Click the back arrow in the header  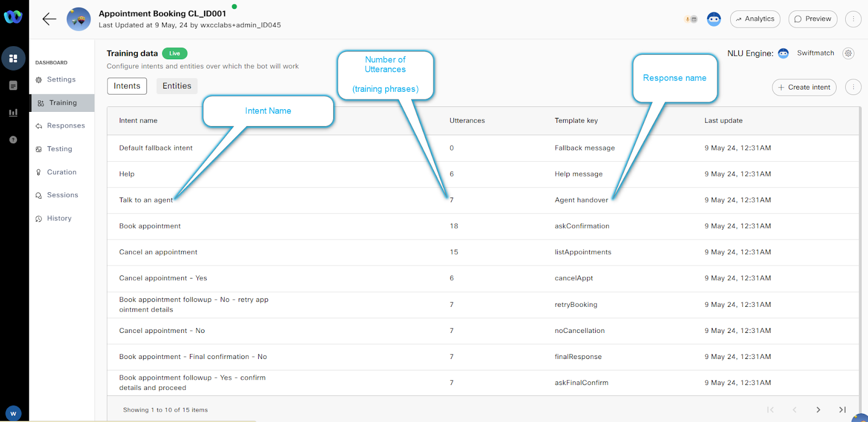click(x=49, y=19)
